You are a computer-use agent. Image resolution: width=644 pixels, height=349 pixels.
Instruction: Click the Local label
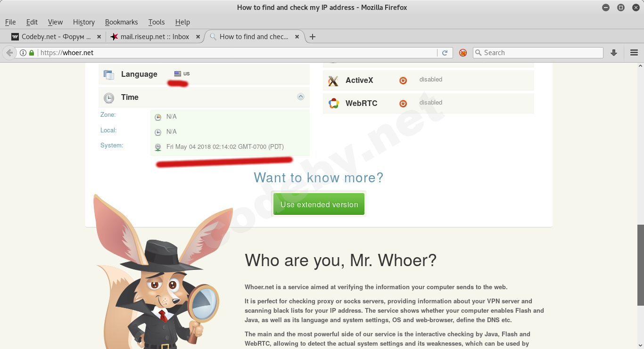point(108,130)
